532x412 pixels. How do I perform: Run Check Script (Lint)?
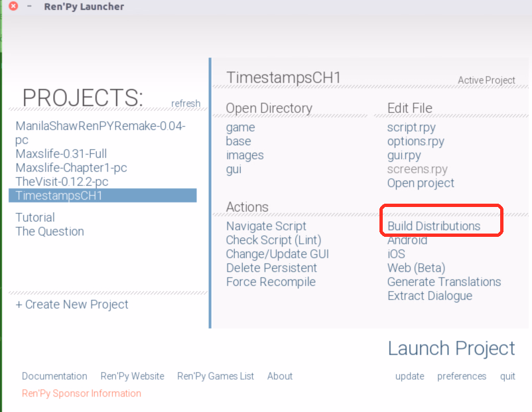tap(273, 240)
